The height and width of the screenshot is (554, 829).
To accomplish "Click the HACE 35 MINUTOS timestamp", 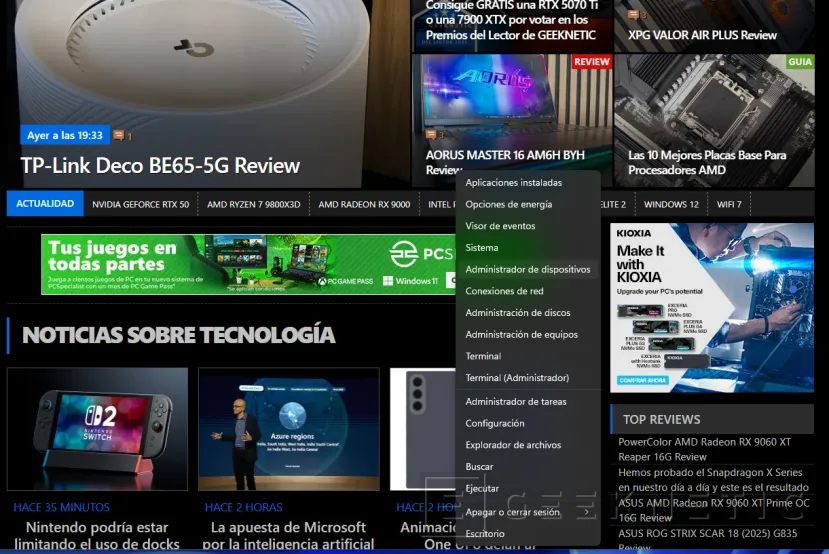I will point(61,507).
